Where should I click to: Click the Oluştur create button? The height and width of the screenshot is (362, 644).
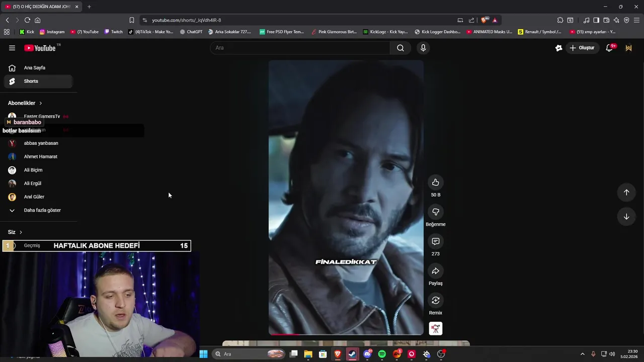coord(582,48)
